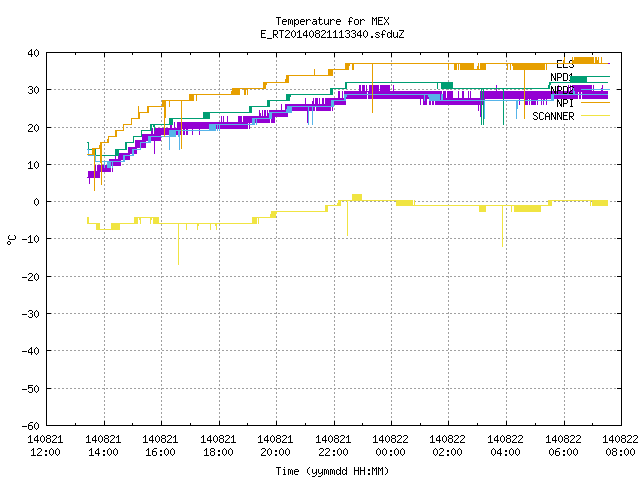This screenshot has width=640, height=480.
Task: Click the x-axis label 140822 02:00
Action: [448, 446]
